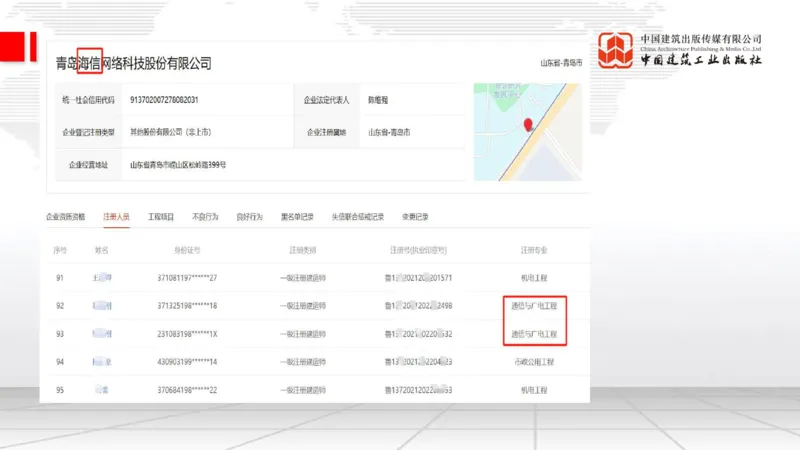This screenshot has width=800, height=450.
Task: Click the 机电工程 cell in row 95
Action: [534, 390]
